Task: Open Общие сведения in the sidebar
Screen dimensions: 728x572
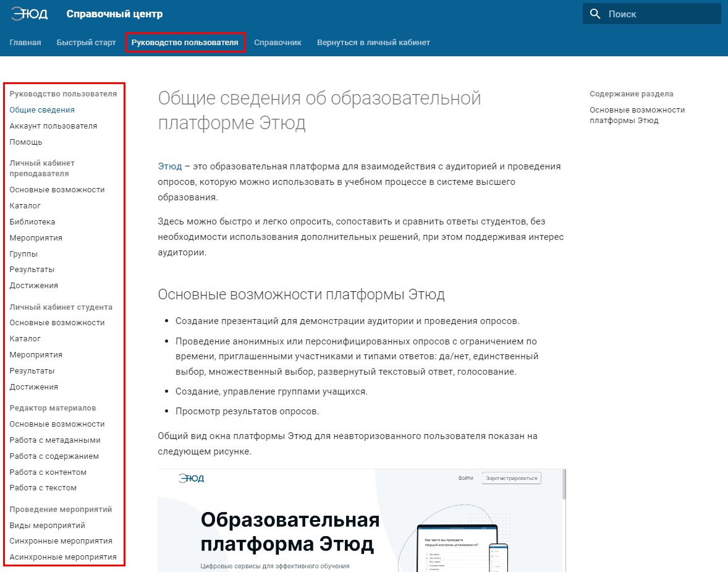Action: pyautogui.click(x=42, y=109)
